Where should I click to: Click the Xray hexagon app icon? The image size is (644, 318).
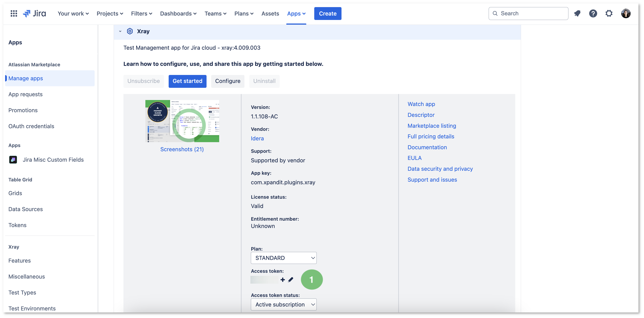click(x=130, y=31)
